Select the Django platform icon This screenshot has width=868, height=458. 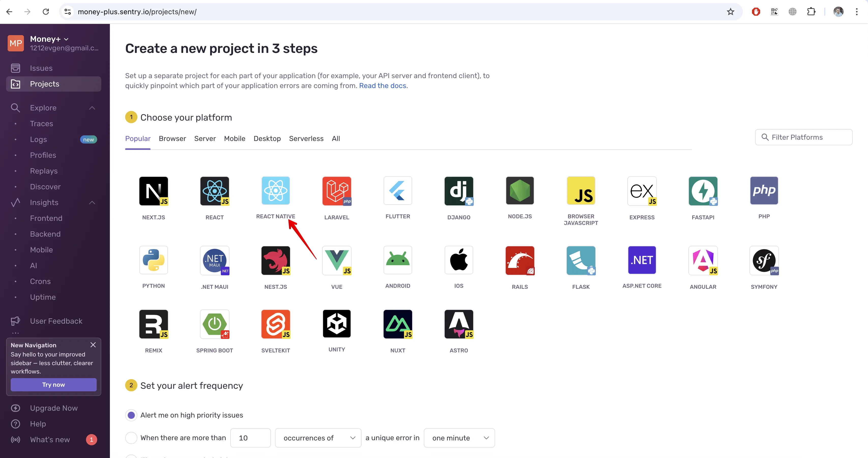coord(459,191)
